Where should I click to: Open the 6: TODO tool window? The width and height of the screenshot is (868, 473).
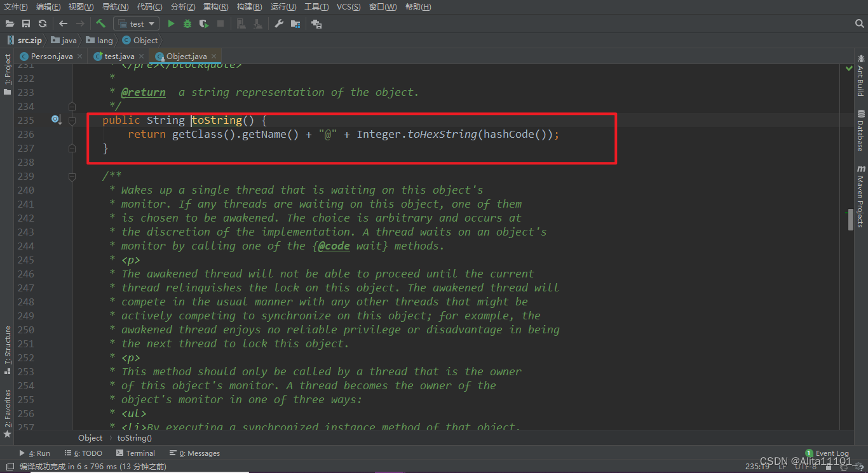coord(83,453)
